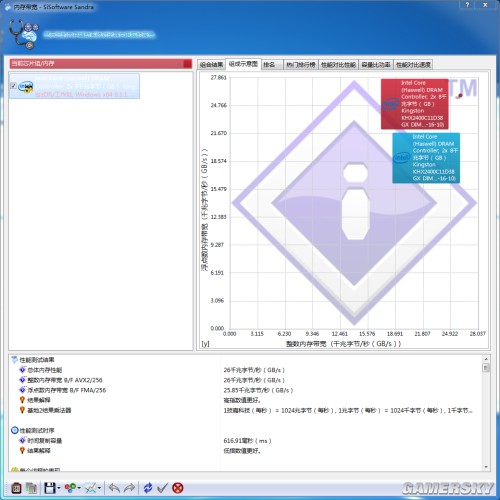Switch to the 排名 tab
The height and width of the screenshot is (500, 500).
point(272,64)
